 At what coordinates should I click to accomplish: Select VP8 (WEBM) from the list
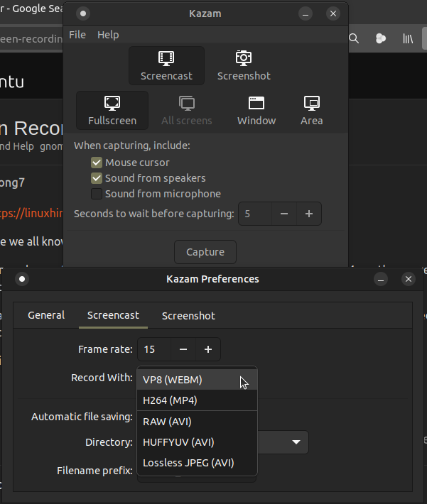pyautogui.click(x=173, y=380)
